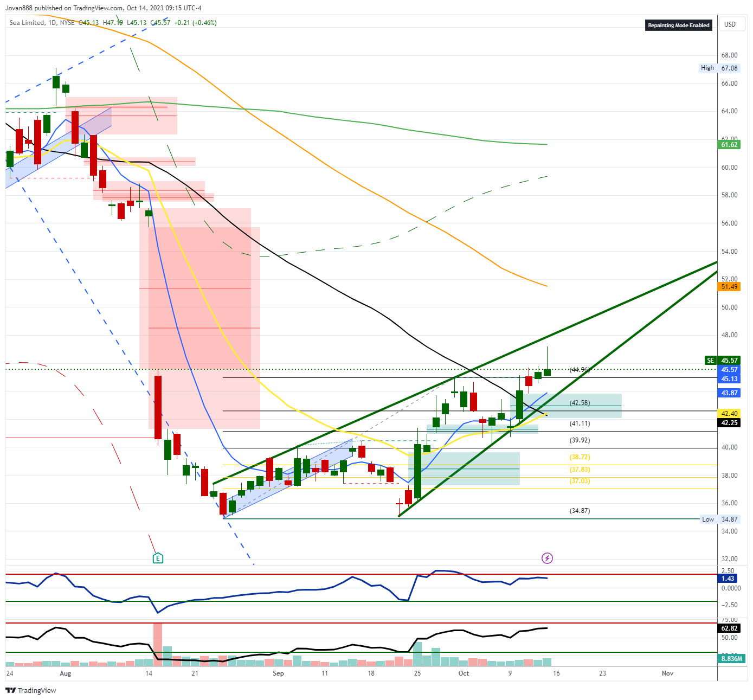Click the 1.43 oscillator value label
This screenshot has width=753, height=700.
point(728,579)
